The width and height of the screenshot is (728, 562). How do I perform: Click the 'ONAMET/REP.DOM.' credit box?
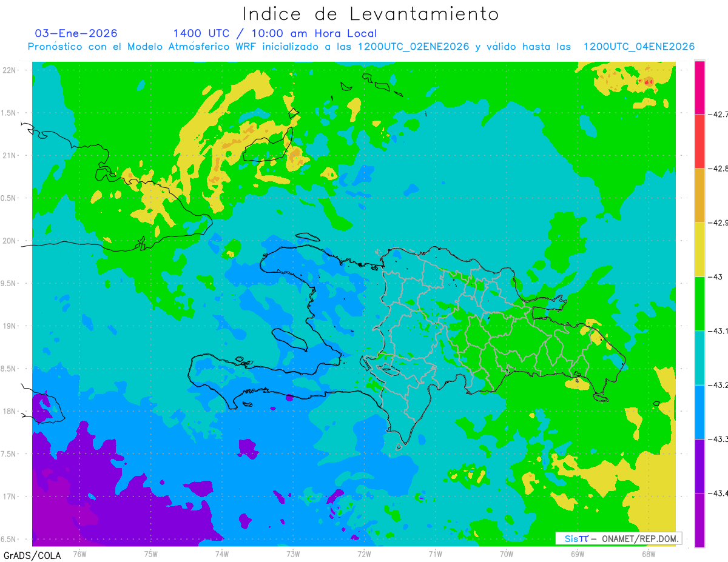pyautogui.click(x=619, y=538)
